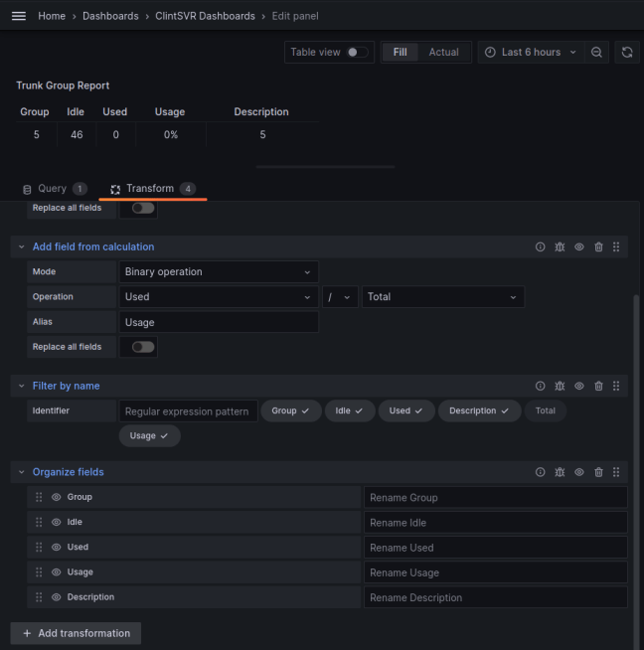Show info for Organize fields transformation
Screen dimensions: 644x650
pos(541,472)
